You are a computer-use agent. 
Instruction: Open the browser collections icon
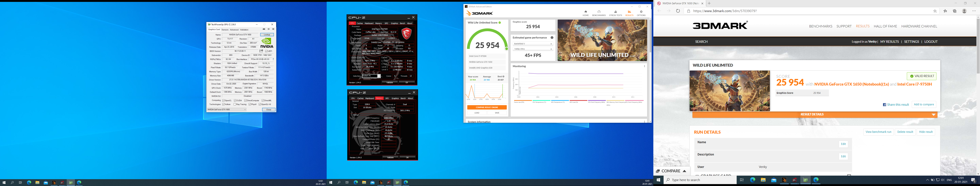pos(954,11)
